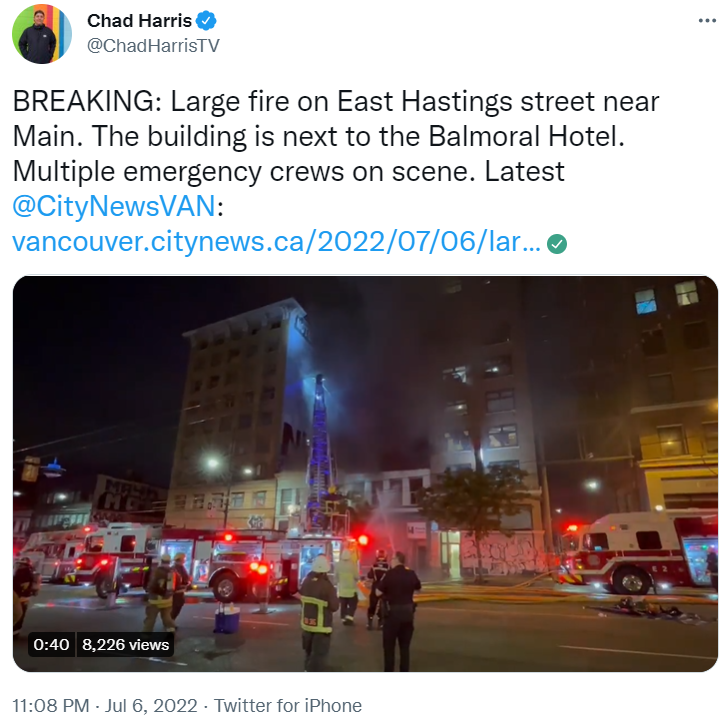Click the fire truck on the right in video
Viewport: 727px width, 717px height.
click(x=642, y=553)
